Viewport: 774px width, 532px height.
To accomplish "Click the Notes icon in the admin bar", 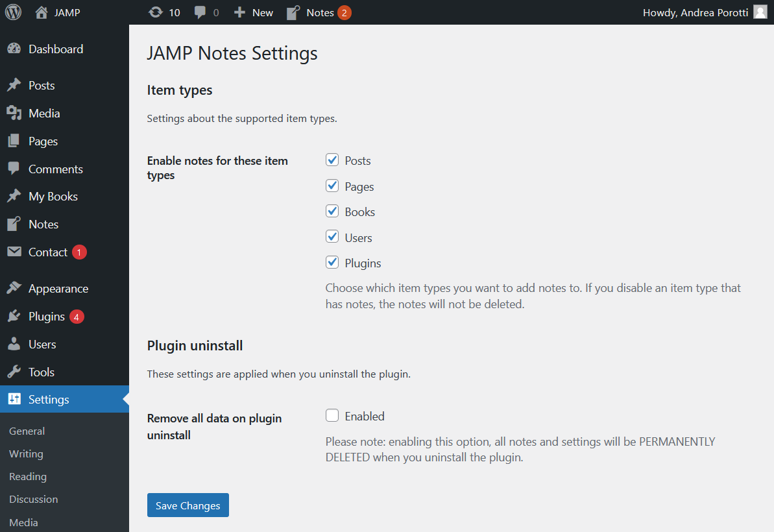I will (293, 12).
